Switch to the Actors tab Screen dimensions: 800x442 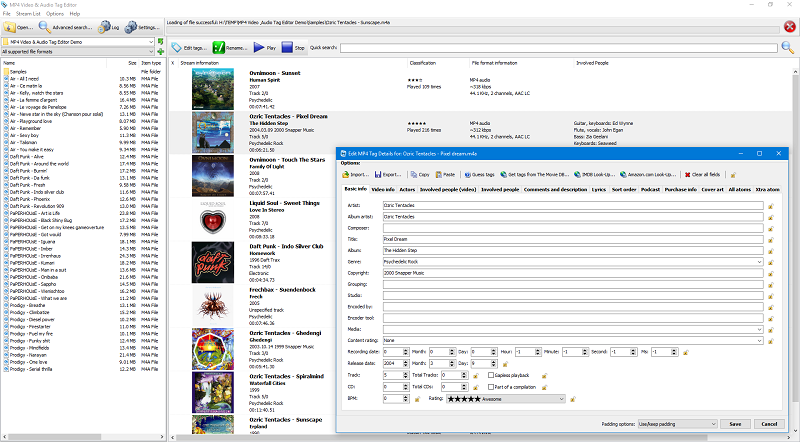(407, 189)
